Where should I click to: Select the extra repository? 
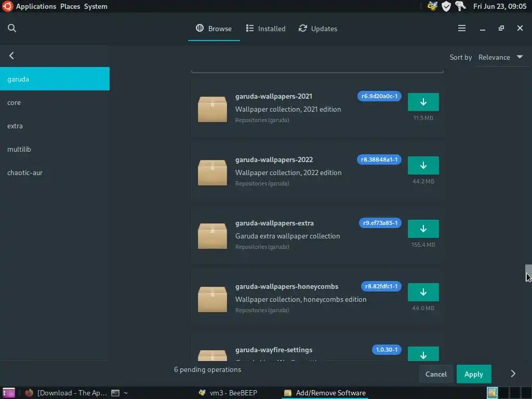55,126
